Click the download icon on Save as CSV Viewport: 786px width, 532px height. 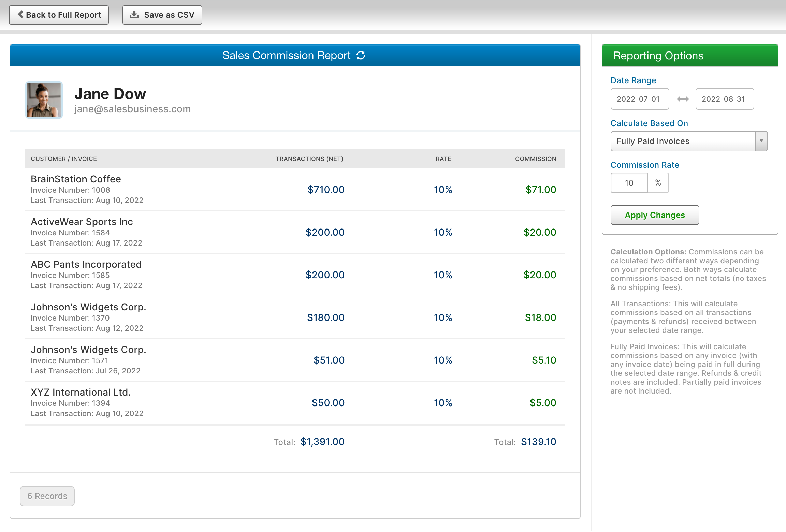tap(134, 15)
